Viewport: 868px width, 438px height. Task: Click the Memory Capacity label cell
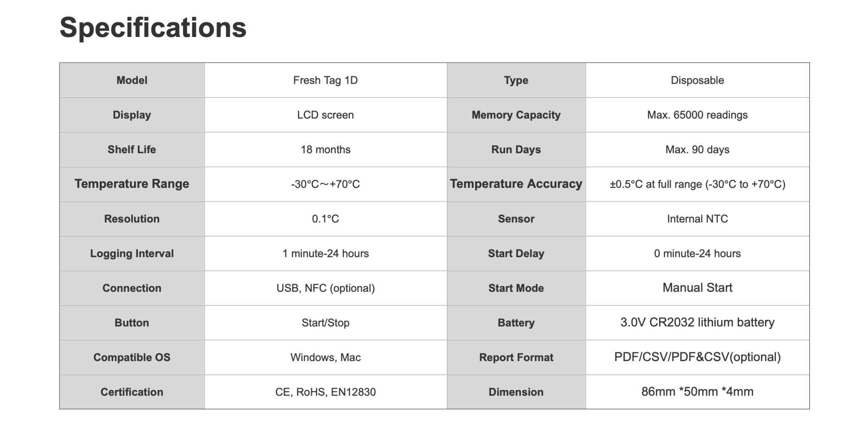516,115
